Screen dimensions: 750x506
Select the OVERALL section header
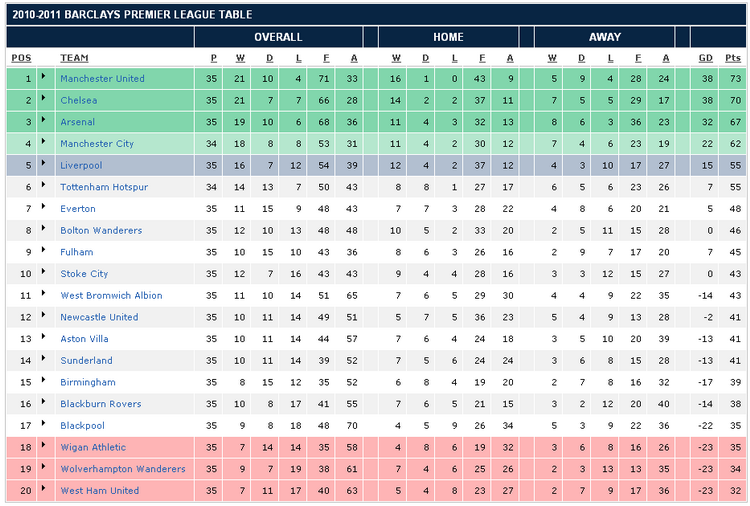278,37
